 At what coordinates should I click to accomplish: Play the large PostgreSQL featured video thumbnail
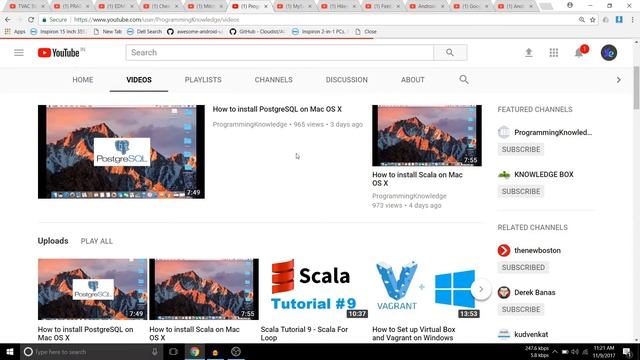121,152
